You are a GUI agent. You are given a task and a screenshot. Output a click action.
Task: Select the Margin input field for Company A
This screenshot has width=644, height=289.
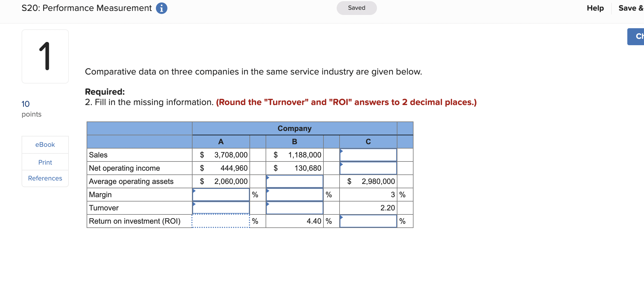(x=221, y=195)
